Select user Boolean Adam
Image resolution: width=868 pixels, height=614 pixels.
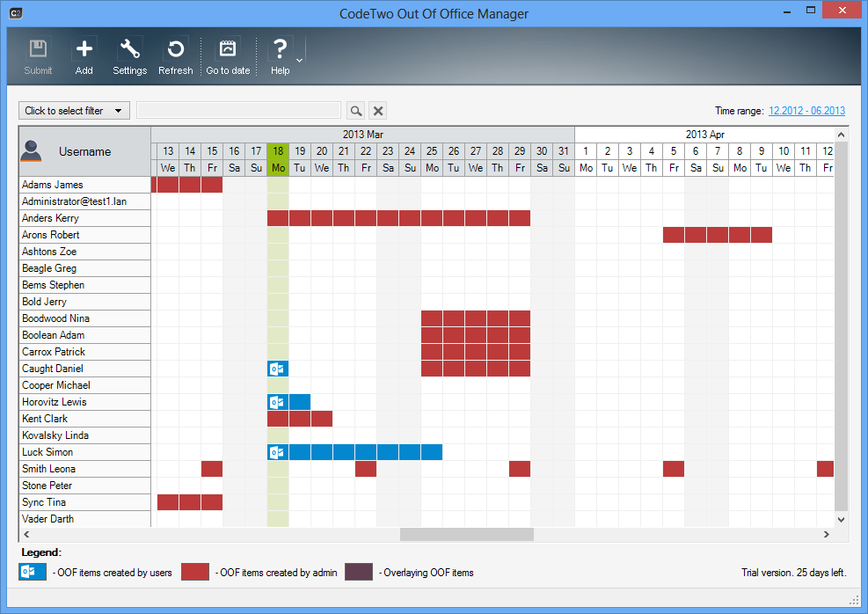(x=84, y=335)
